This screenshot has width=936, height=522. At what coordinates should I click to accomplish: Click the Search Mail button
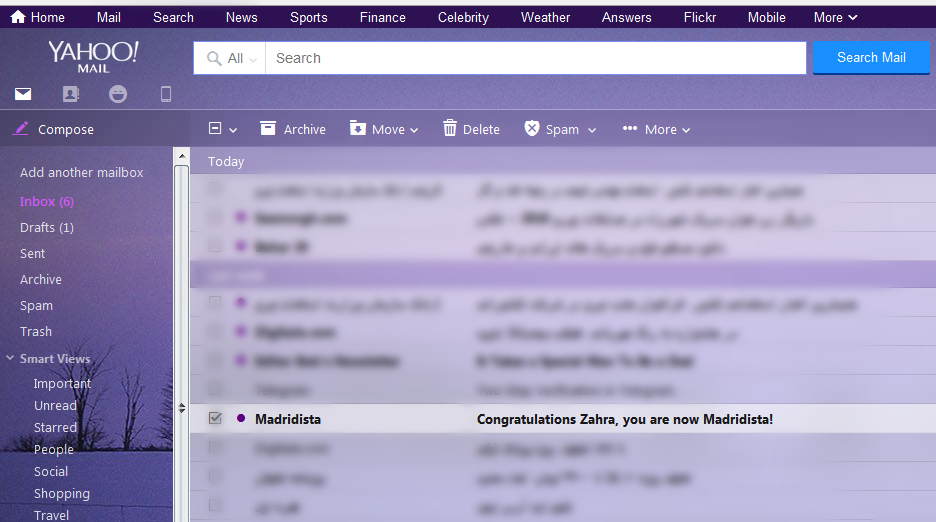click(x=871, y=57)
